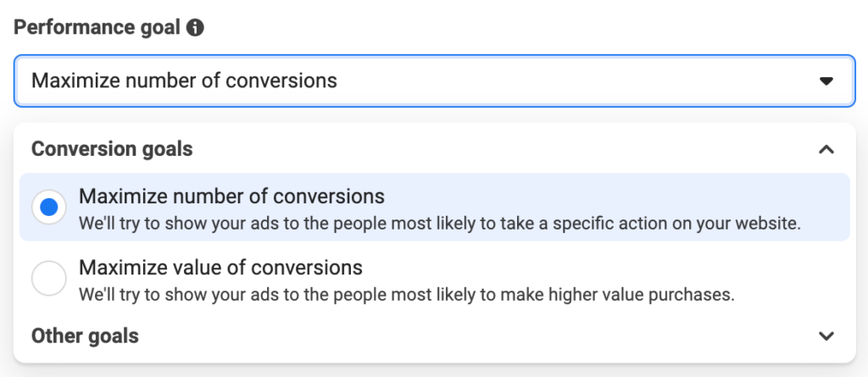Click the Conversion goals section heading
The width and height of the screenshot is (868, 377).
coord(112,149)
